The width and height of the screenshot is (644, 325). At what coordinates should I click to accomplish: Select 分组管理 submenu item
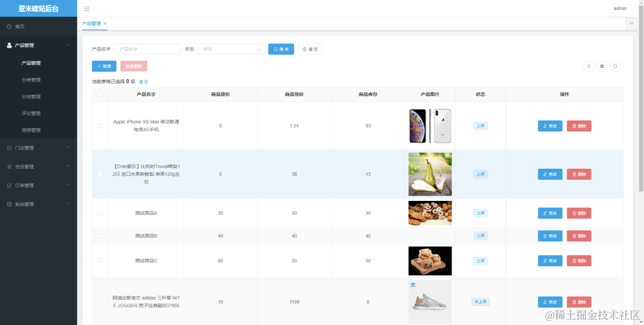[x=38, y=97]
